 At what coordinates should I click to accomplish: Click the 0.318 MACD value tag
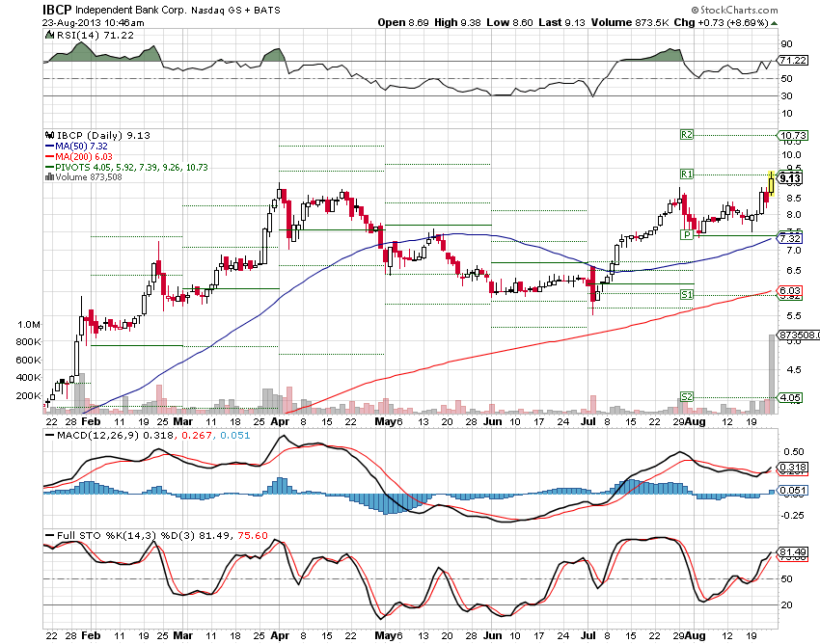coord(793,468)
